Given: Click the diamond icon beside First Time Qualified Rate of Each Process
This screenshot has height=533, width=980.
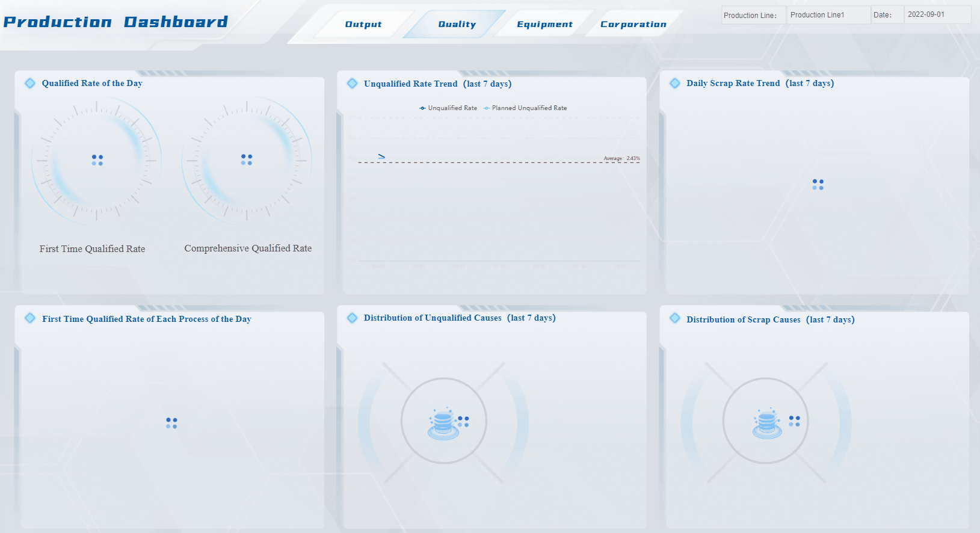Looking at the screenshot, I should click(x=30, y=318).
